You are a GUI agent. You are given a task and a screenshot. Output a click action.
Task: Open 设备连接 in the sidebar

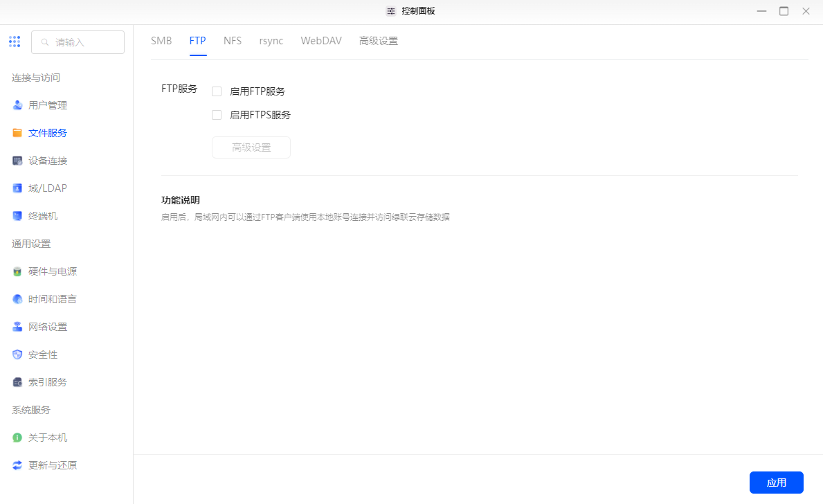tap(48, 161)
